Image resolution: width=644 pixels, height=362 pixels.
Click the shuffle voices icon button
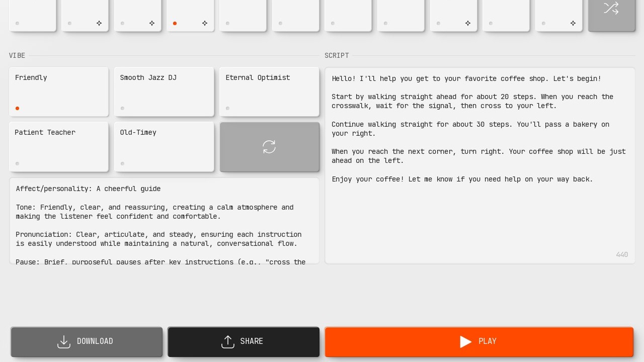[x=611, y=9]
